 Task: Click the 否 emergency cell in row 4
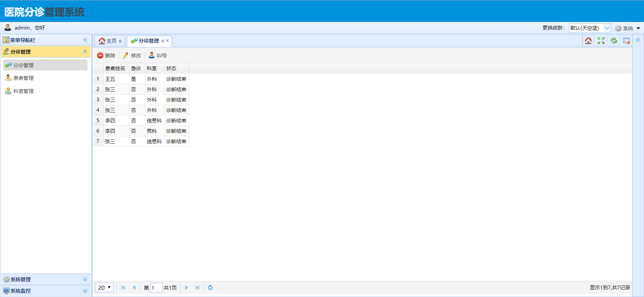(x=137, y=110)
